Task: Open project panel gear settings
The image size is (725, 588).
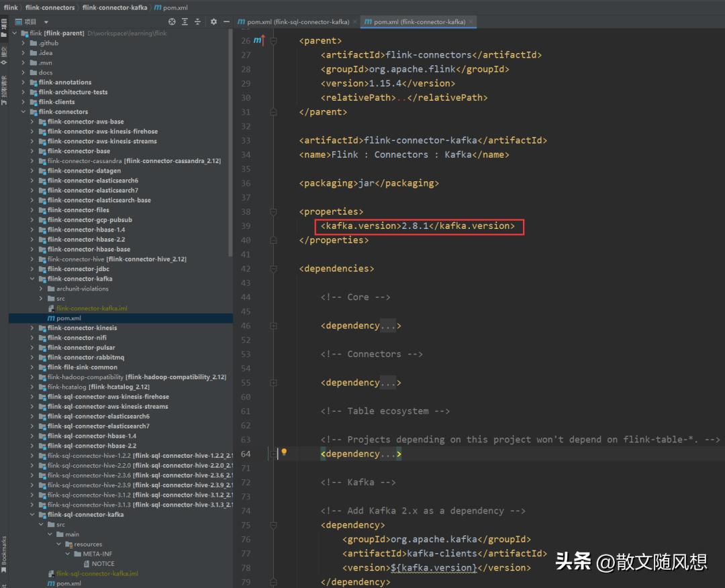Action: pyautogui.click(x=213, y=21)
